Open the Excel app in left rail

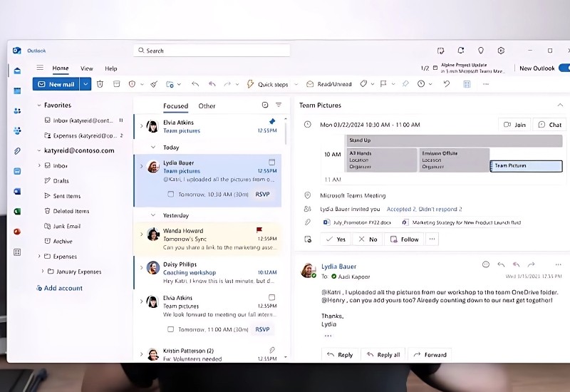point(17,211)
